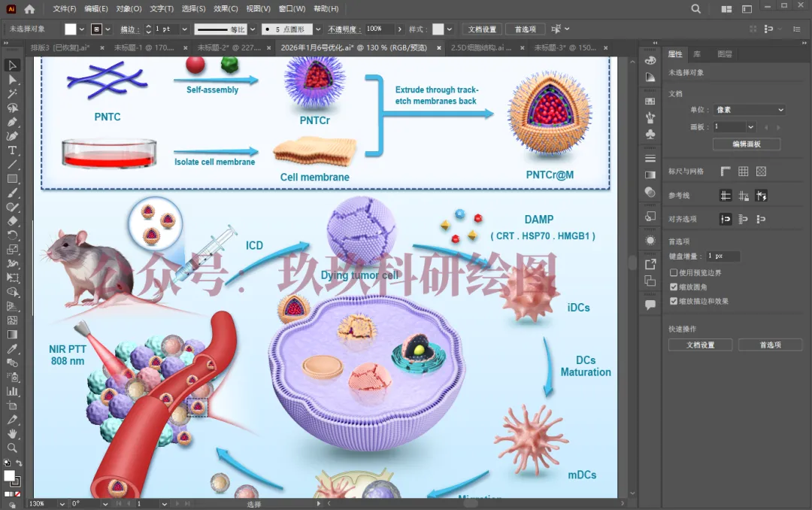The image size is (812, 510).
Task: Uncheck 缩放圆角 option
Action: pos(674,287)
